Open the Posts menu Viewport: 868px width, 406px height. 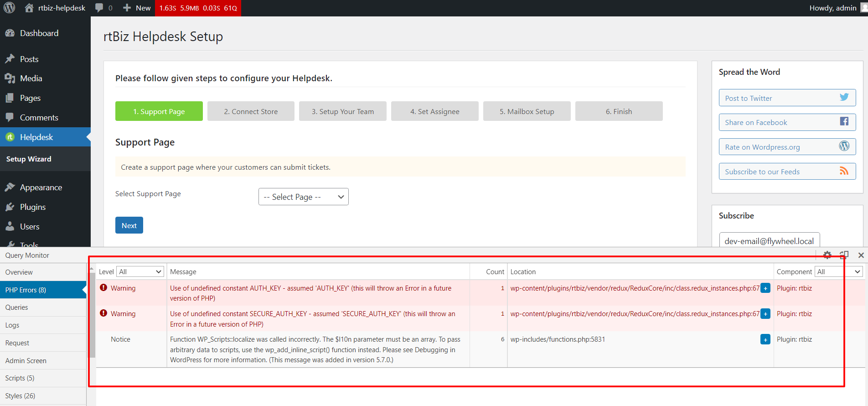(45, 59)
